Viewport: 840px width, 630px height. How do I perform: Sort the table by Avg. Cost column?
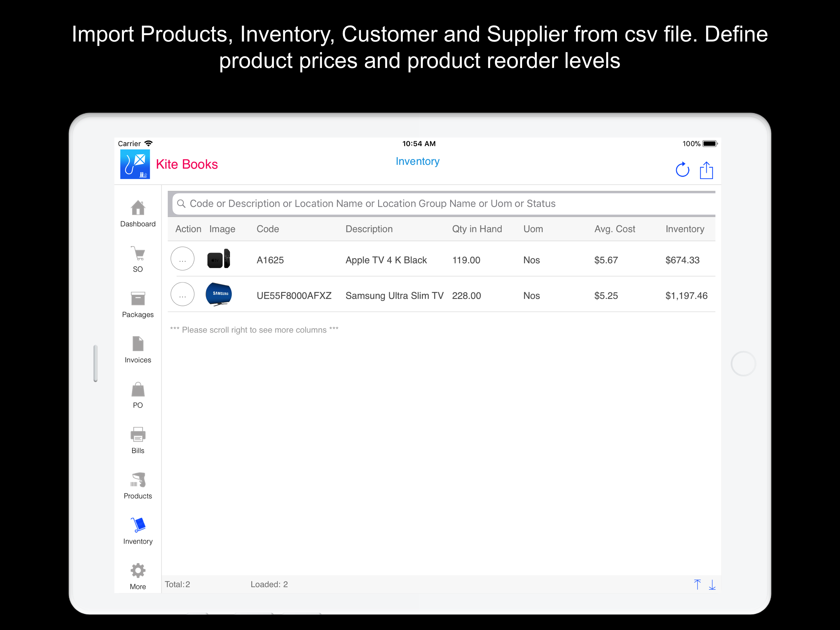[x=614, y=229]
